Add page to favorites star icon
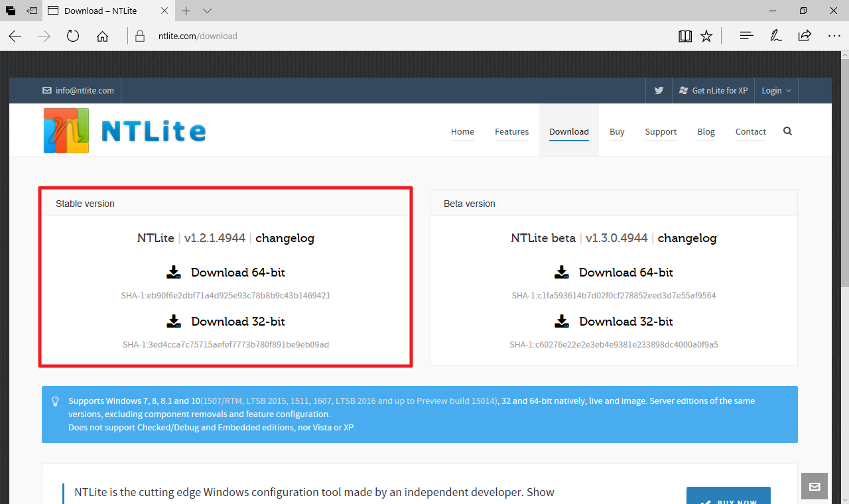 [706, 36]
